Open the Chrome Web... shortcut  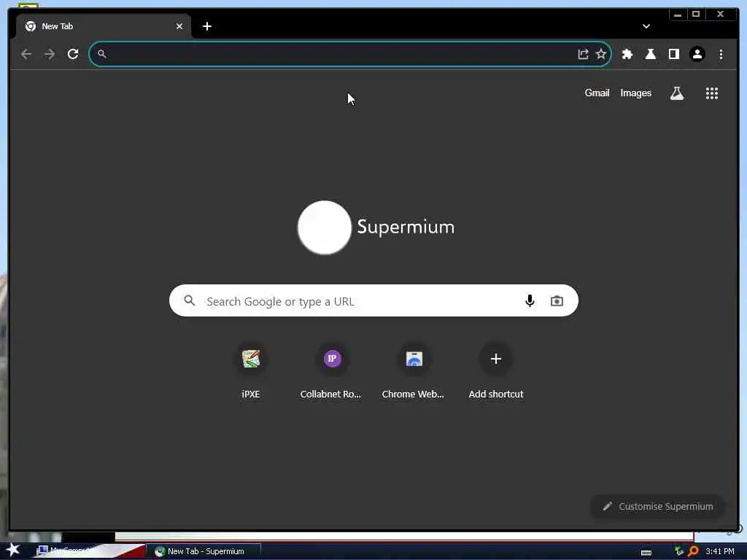click(x=414, y=371)
